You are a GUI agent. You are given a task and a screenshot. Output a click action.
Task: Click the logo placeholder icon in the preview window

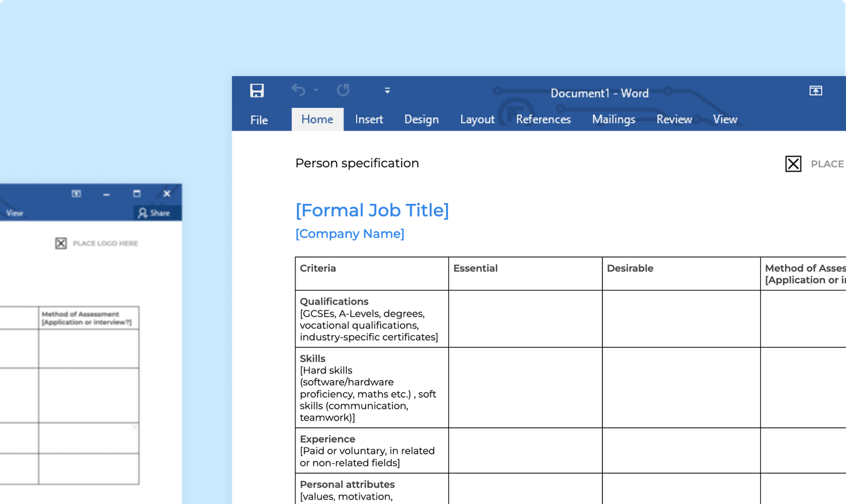point(60,243)
